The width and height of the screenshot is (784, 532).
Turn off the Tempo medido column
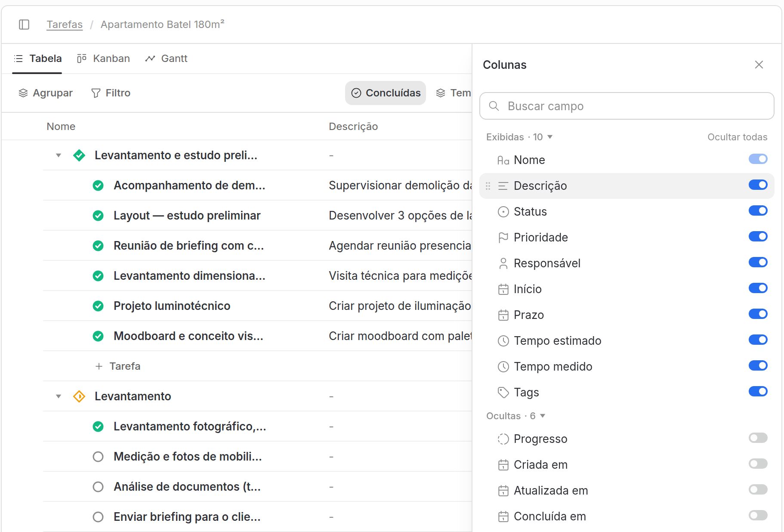pyautogui.click(x=758, y=366)
